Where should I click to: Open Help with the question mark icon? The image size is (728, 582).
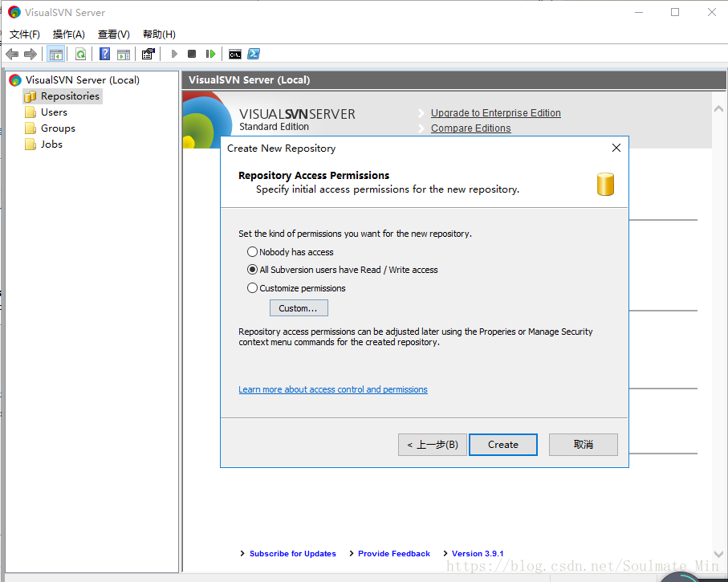(x=105, y=54)
